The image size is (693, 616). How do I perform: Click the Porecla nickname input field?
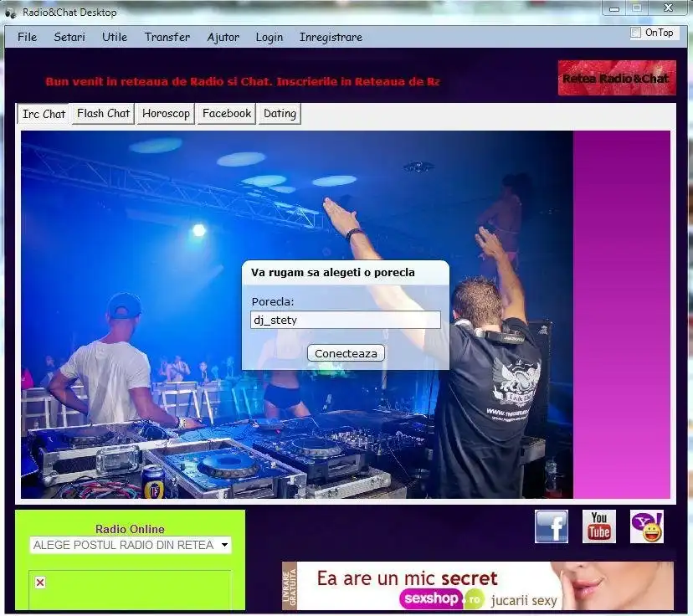[346, 320]
